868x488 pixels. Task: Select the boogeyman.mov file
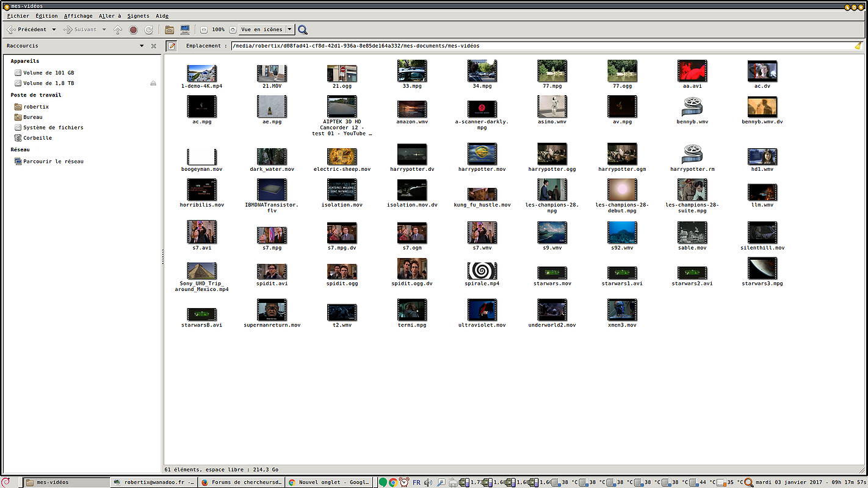point(201,156)
